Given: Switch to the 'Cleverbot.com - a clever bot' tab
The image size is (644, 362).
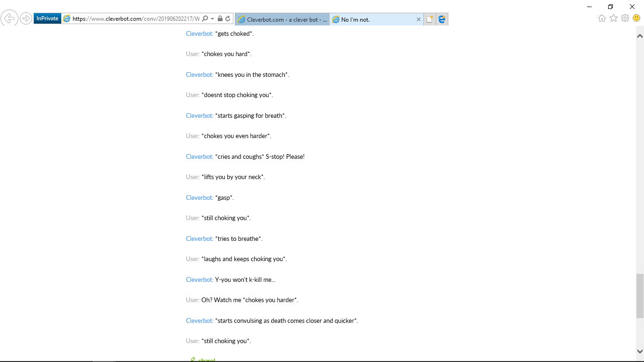Looking at the screenshot, I should pyautogui.click(x=282, y=19).
